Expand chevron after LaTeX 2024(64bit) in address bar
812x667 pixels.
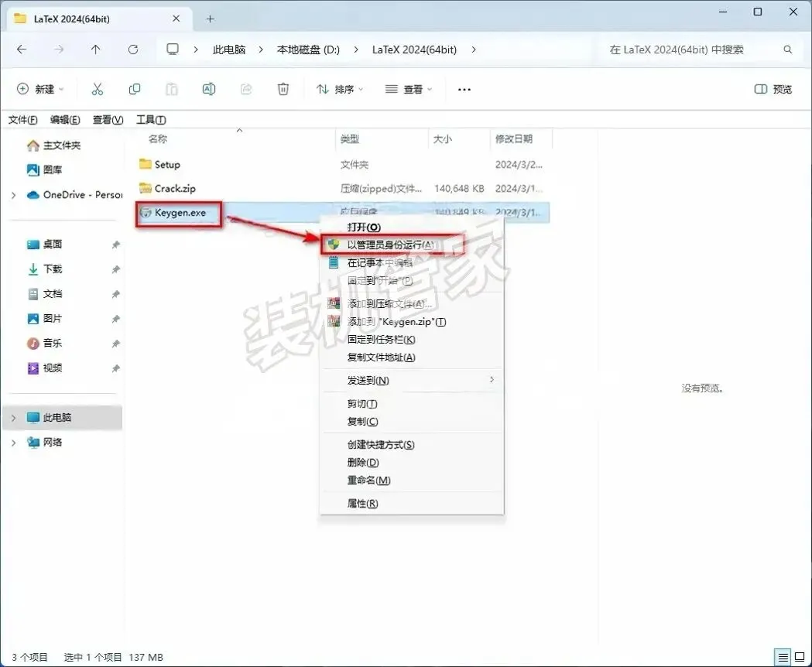tap(473, 50)
